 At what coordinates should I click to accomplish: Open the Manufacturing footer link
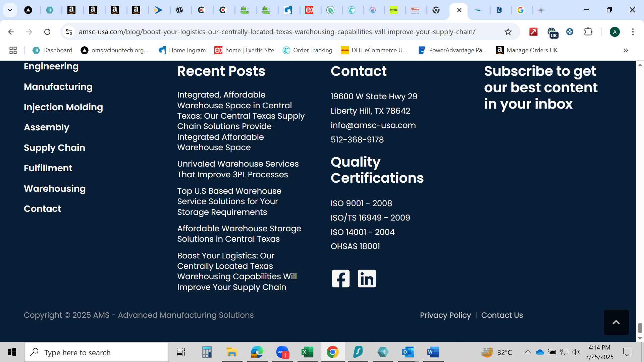click(x=58, y=87)
